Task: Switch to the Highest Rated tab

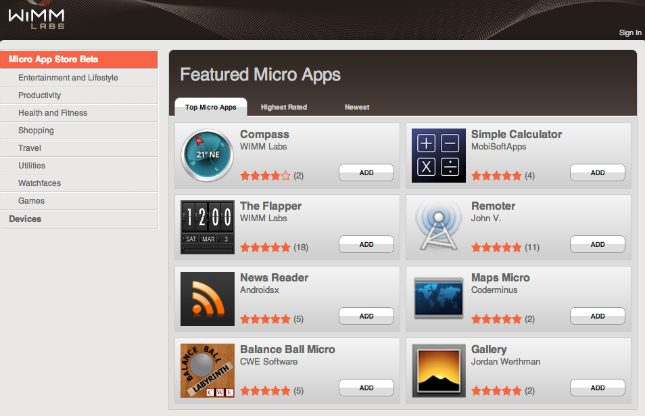Action: [284, 107]
